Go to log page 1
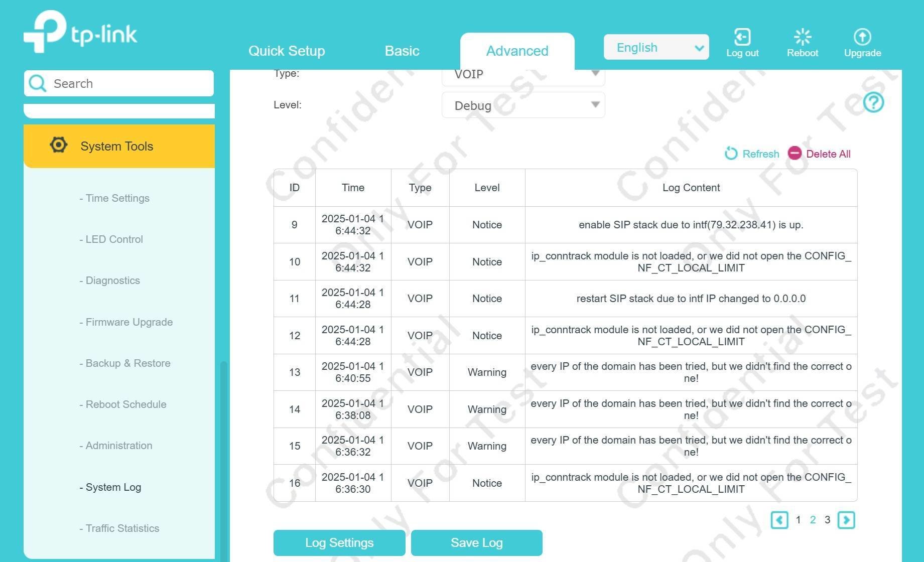The image size is (924, 562). click(798, 520)
